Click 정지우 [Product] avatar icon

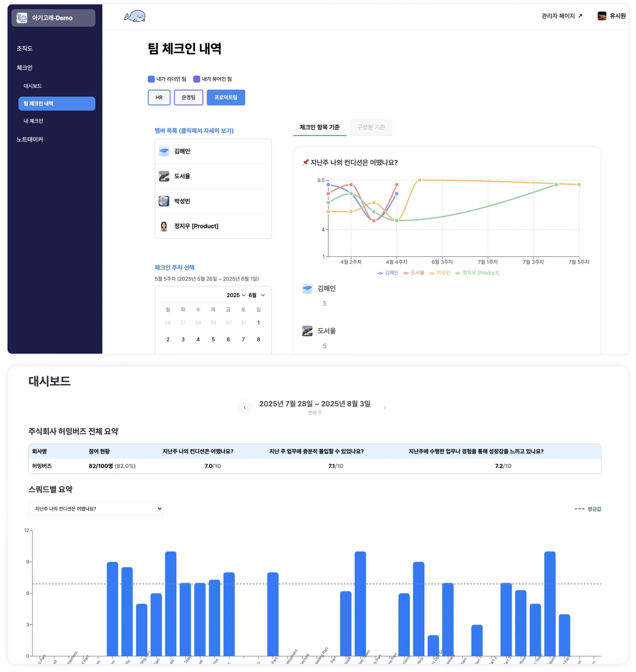pos(164,226)
